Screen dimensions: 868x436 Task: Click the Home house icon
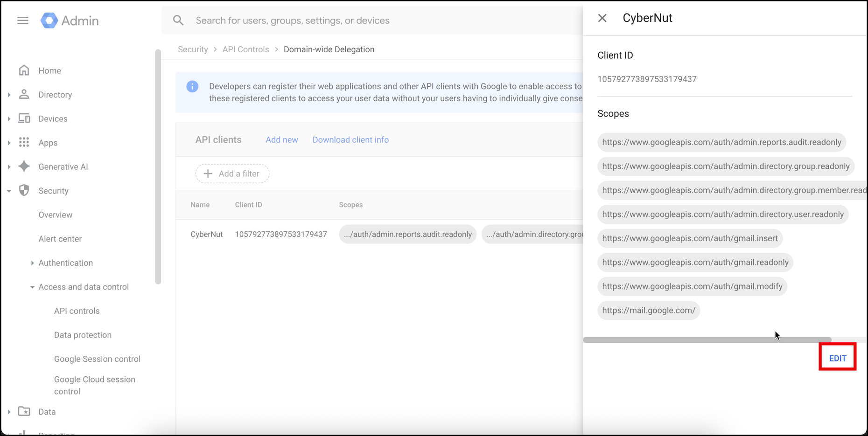click(24, 70)
